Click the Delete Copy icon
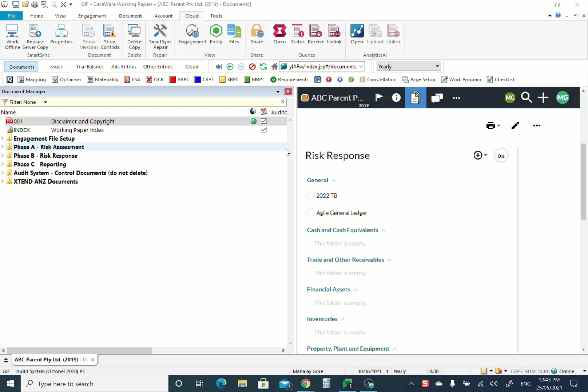This screenshot has height=392, width=588. [x=134, y=37]
